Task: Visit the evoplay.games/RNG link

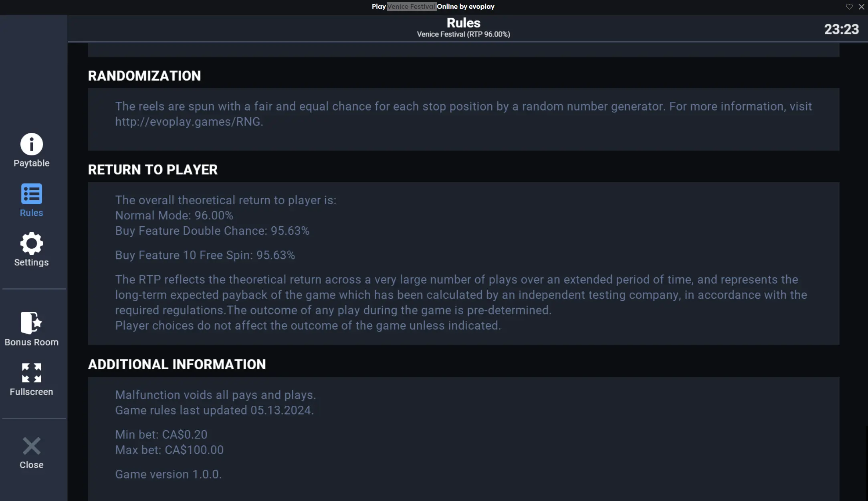Action: [x=188, y=122]
